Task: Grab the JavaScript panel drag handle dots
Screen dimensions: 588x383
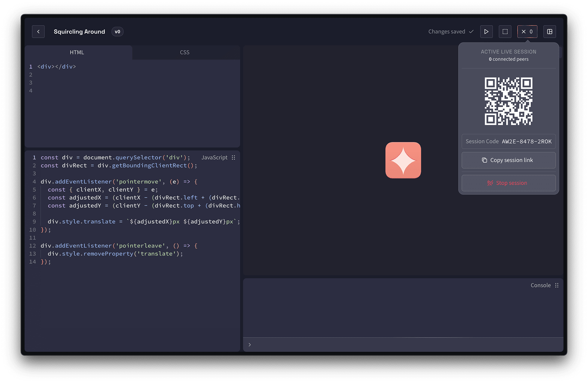Action: (x=233, y=158)
